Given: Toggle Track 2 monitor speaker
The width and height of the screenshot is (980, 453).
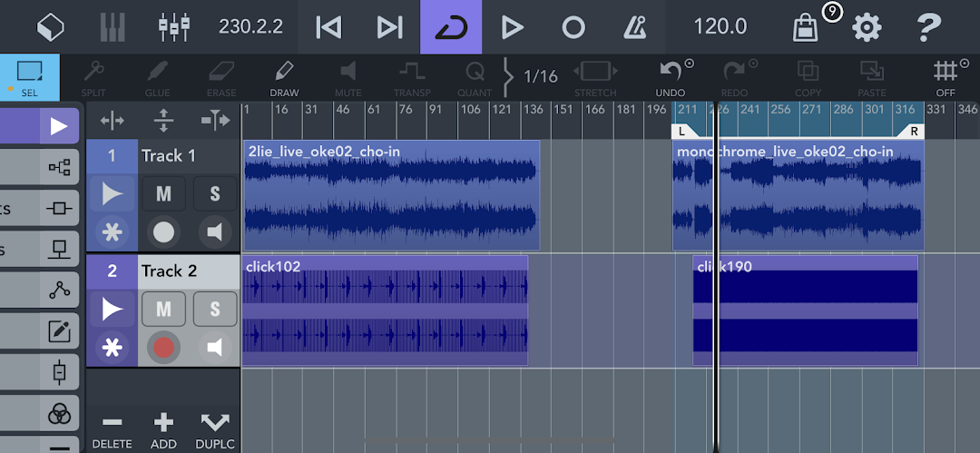Looking at the screenshot, I should [215, 348].
